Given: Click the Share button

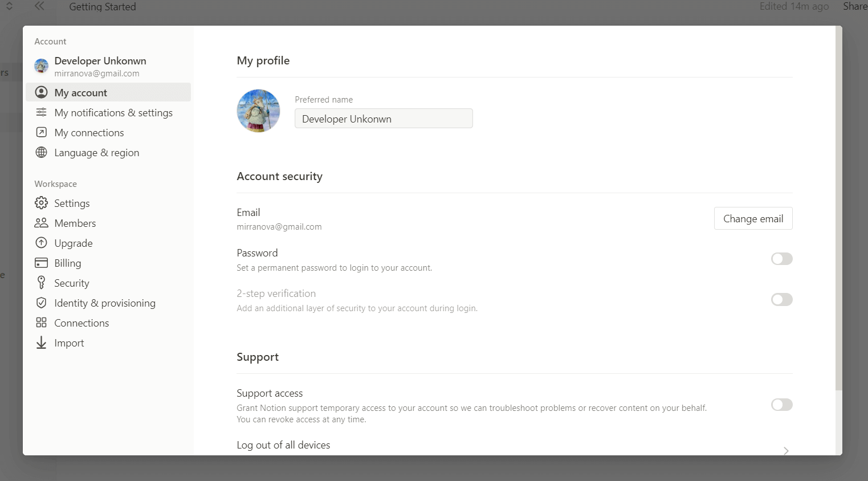Looking at the screenshot, I should [854, 6].
